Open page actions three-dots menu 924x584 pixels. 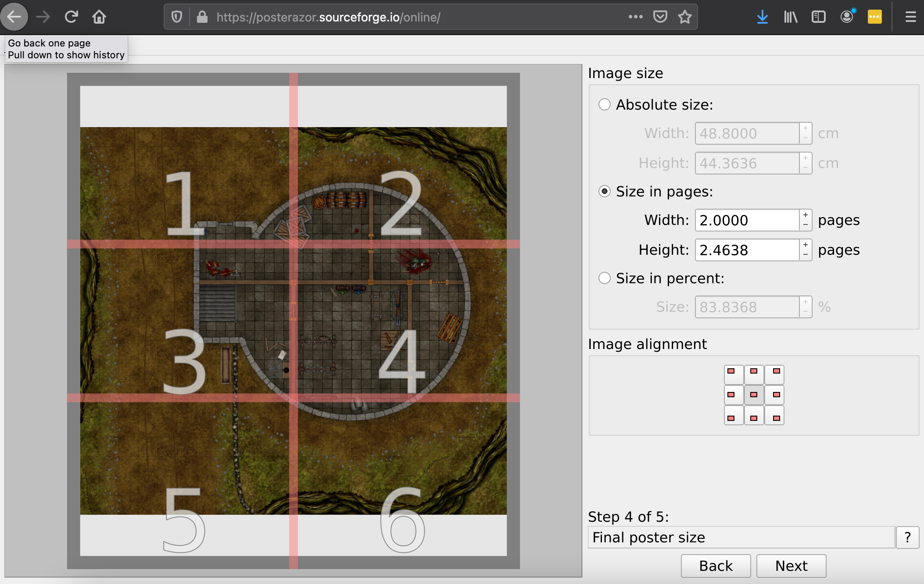[x=635, y=17]
